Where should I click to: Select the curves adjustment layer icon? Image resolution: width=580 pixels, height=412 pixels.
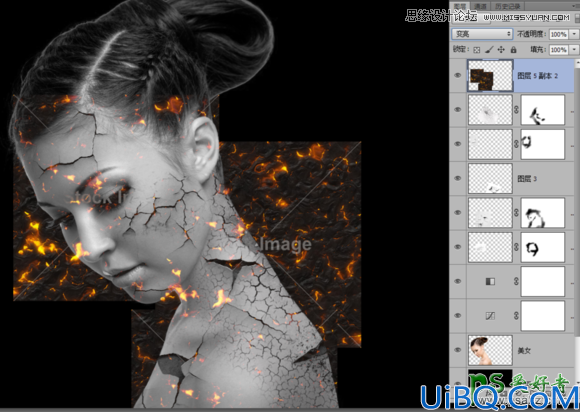[x=490, y=316]
